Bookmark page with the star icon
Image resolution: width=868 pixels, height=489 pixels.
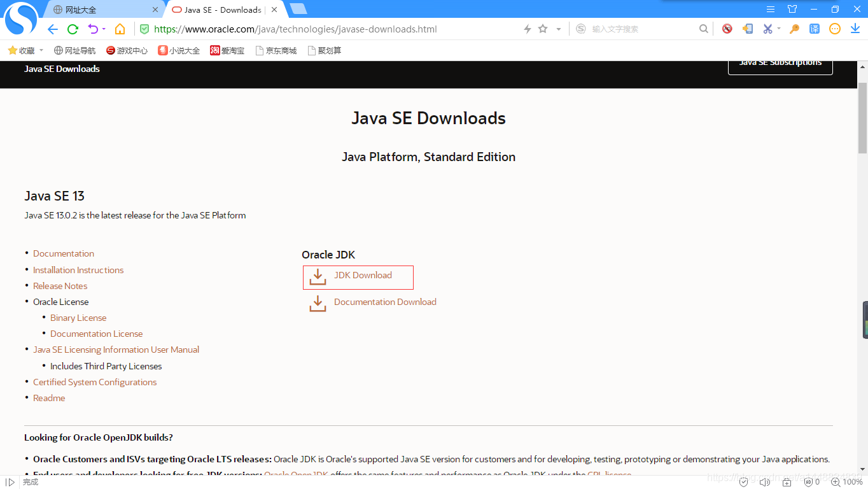coord(543,29)
